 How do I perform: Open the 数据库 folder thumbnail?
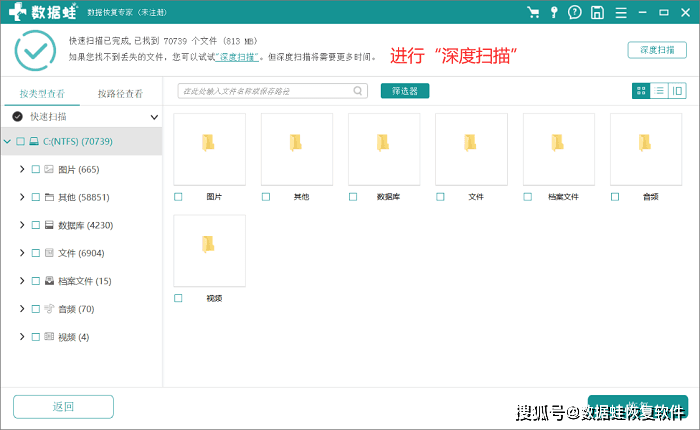(x=384, y=149)
